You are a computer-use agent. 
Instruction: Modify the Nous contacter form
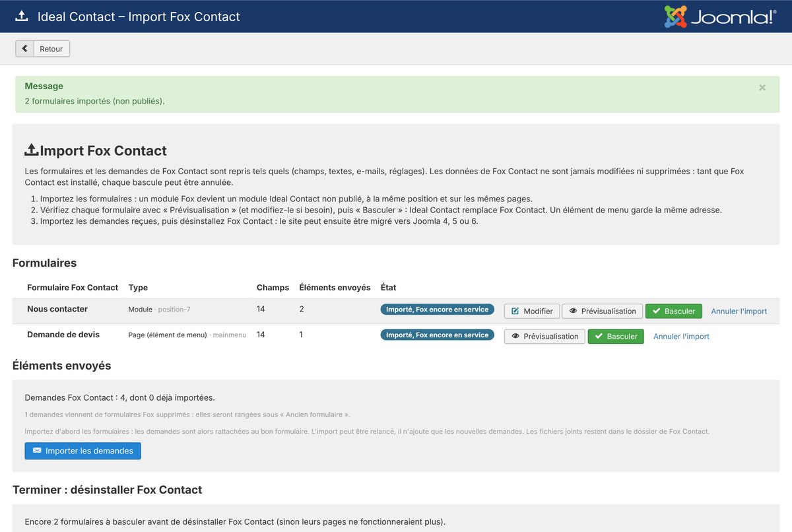point(532,311)
